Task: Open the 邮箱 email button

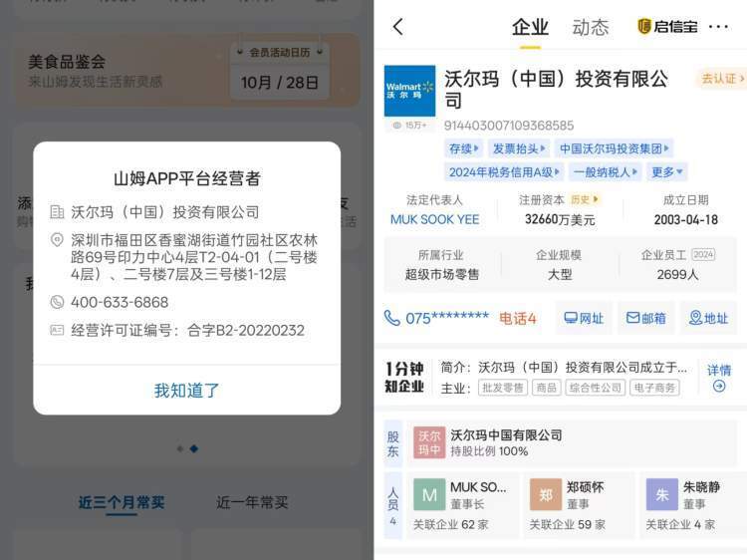Action: tap(646, 318)
